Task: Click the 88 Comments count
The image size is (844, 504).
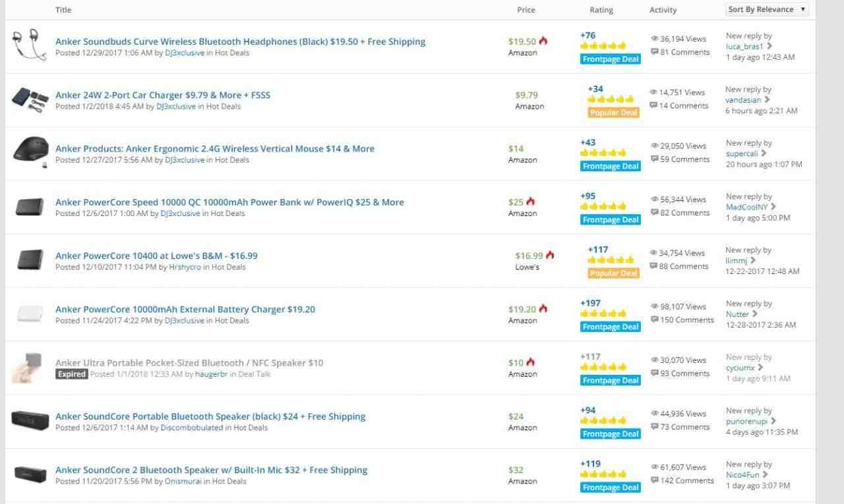Action: (x=684, y=266)
